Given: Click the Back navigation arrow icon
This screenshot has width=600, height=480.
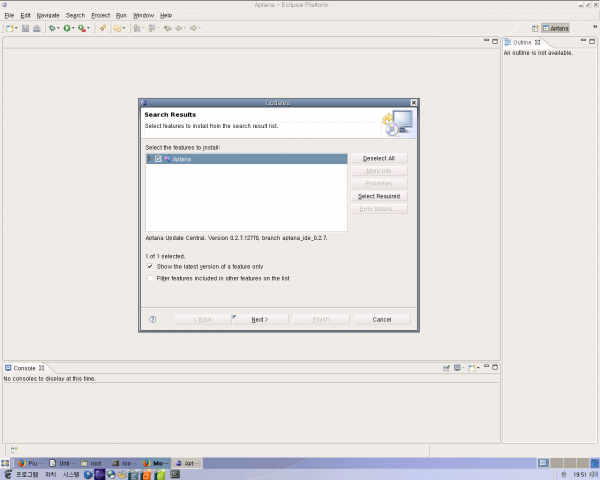Looking at the screenshot, I should pos(179,28).
